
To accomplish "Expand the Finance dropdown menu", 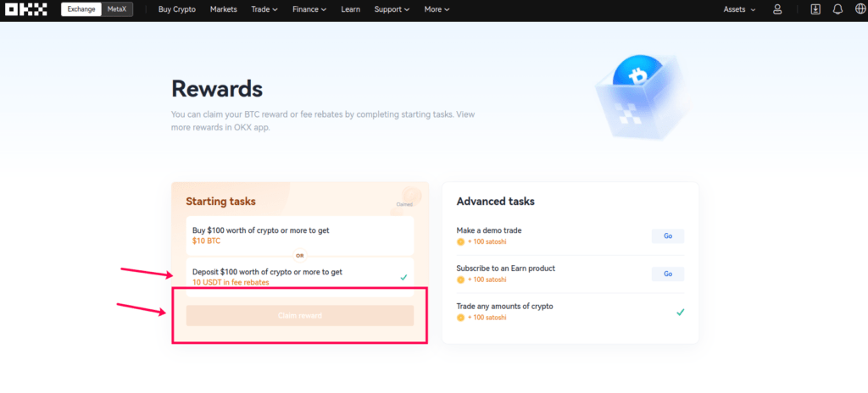I will click(309, 9).
